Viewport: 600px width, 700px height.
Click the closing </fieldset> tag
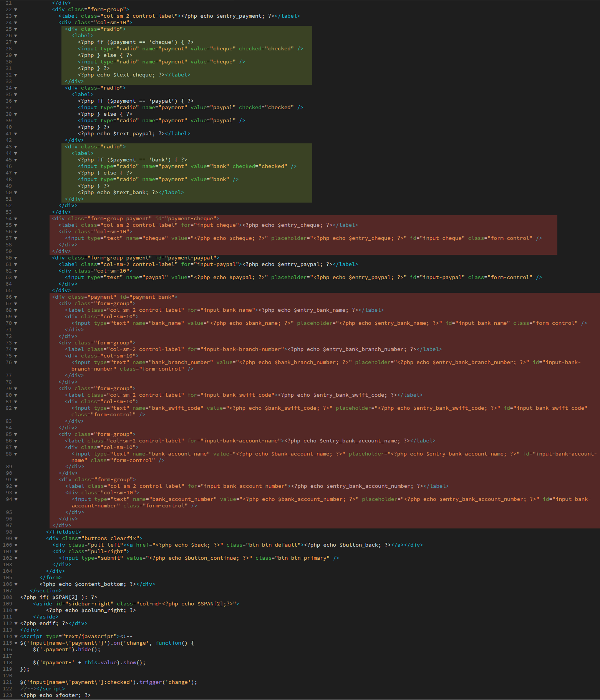tap(63, 532)
